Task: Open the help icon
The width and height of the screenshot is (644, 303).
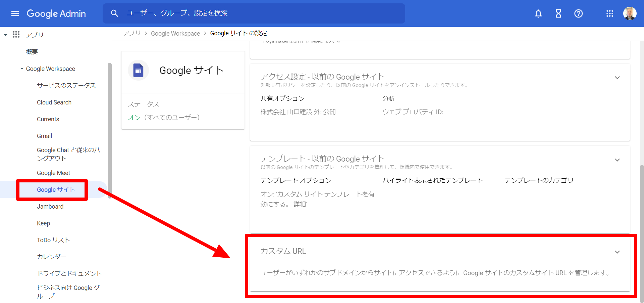Action: [x=578, y=13]
